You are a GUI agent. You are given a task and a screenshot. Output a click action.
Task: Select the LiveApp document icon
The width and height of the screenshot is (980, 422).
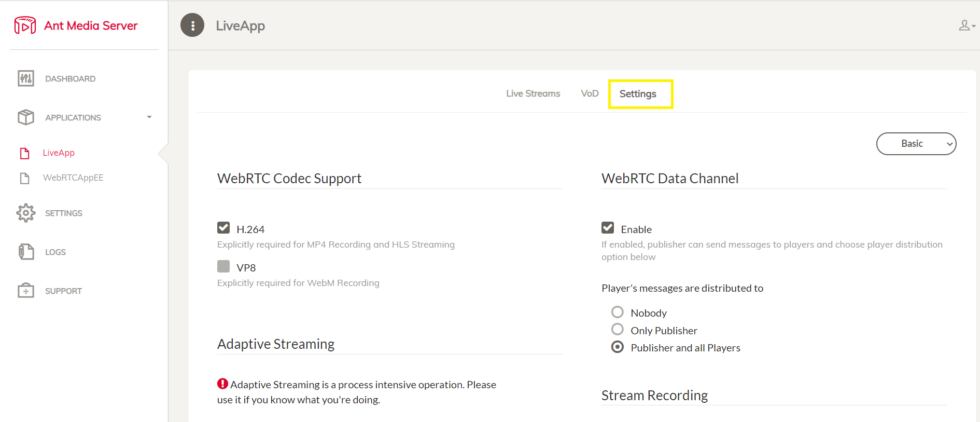coord(24,153)
